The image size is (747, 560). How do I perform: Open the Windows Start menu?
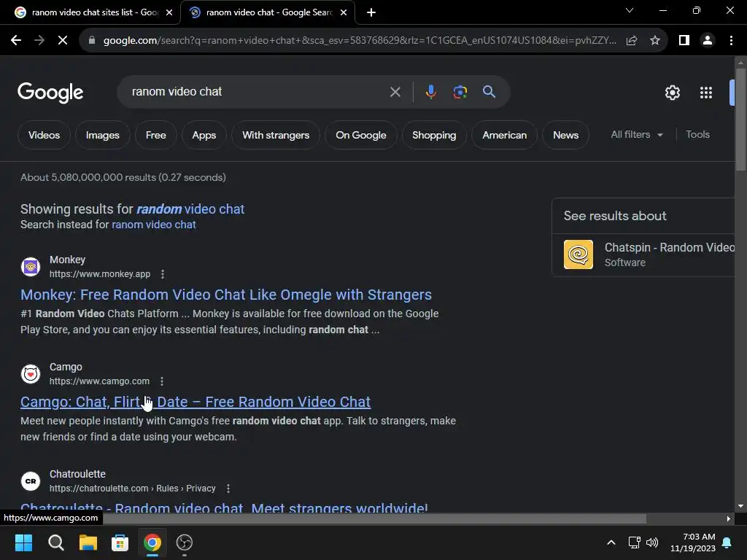[23, 542]
